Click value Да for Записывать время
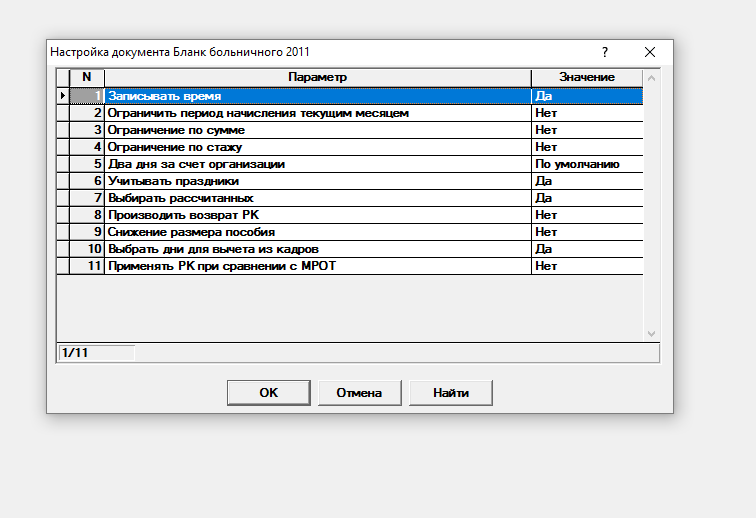Image resolution: width=756 pixels, height=518 pixels. (587, 96)
